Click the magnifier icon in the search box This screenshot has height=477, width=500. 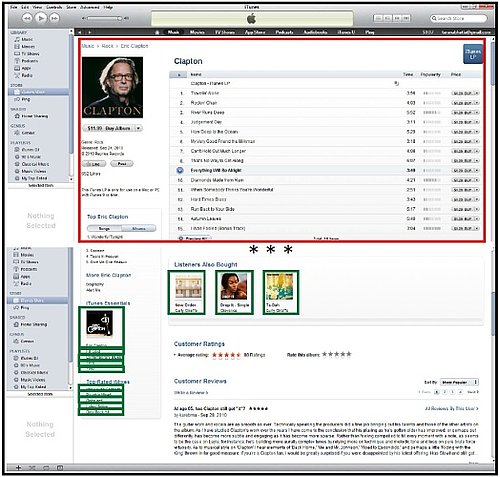434,18
